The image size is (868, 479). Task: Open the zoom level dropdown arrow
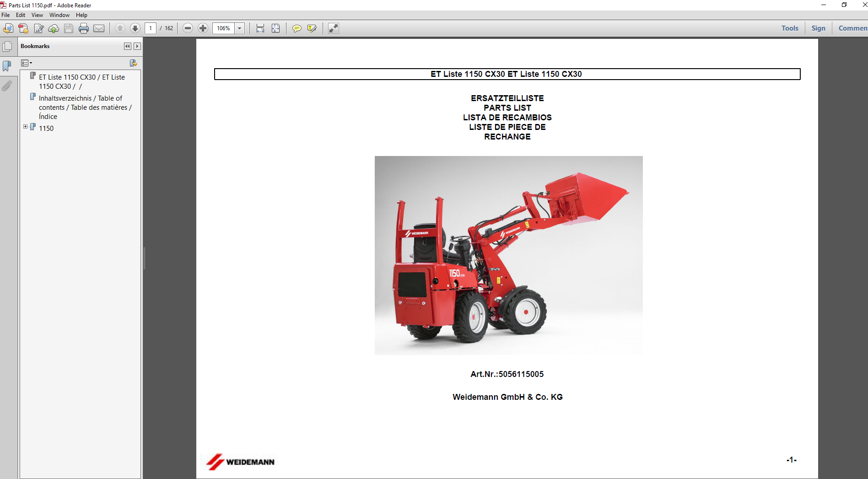(240, 28)
